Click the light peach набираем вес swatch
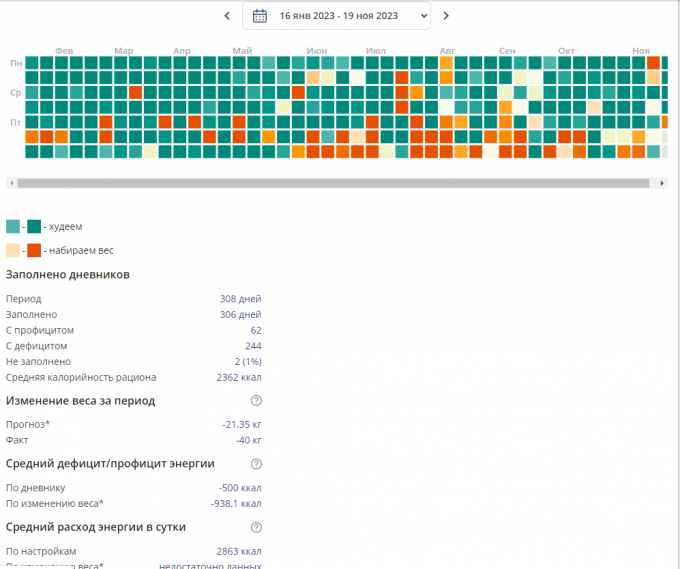Viewport: 680px width, 569px height. coord(12,250)
